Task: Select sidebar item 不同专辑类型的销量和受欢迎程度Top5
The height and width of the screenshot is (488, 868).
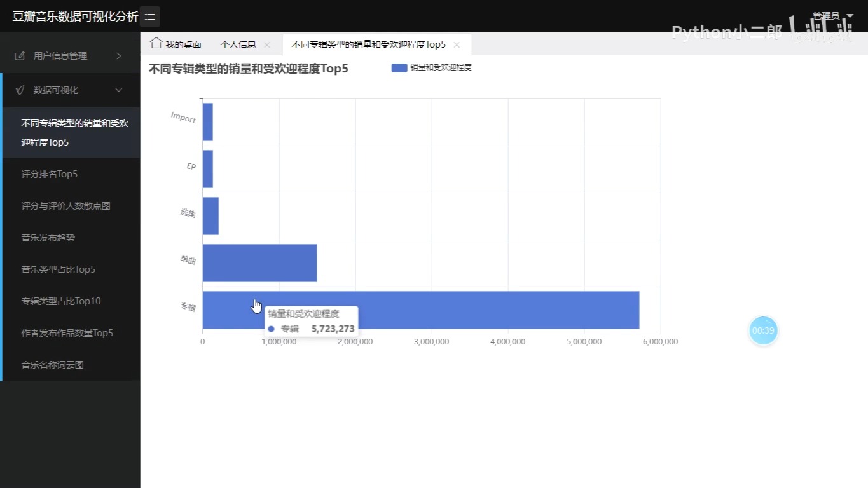Action: (70, 133)
